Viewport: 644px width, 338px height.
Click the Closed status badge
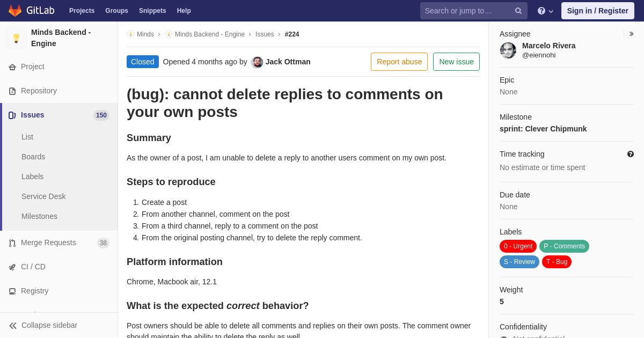pyautogui.click(x=143, y=62)
